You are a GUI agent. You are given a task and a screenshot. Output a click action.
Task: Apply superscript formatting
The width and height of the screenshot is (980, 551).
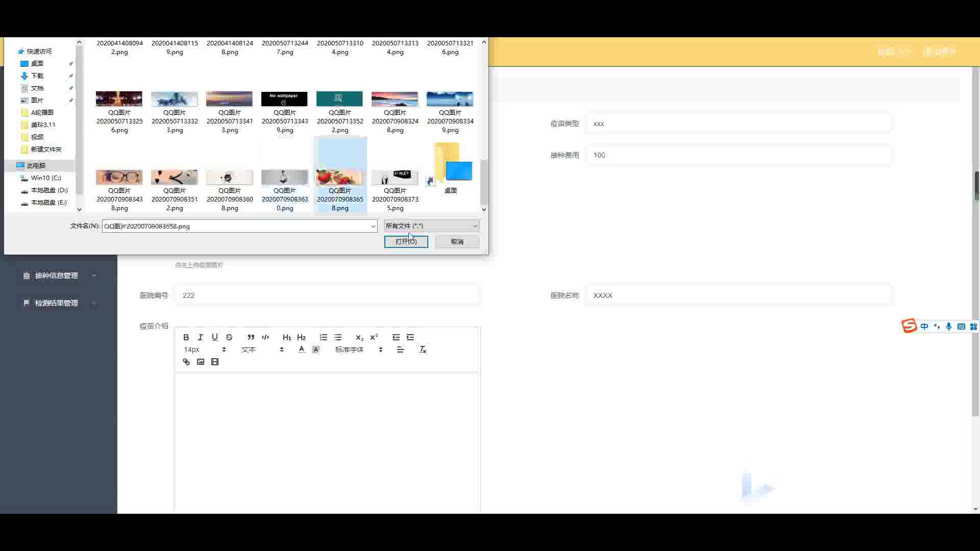click(x=374, y=337)
